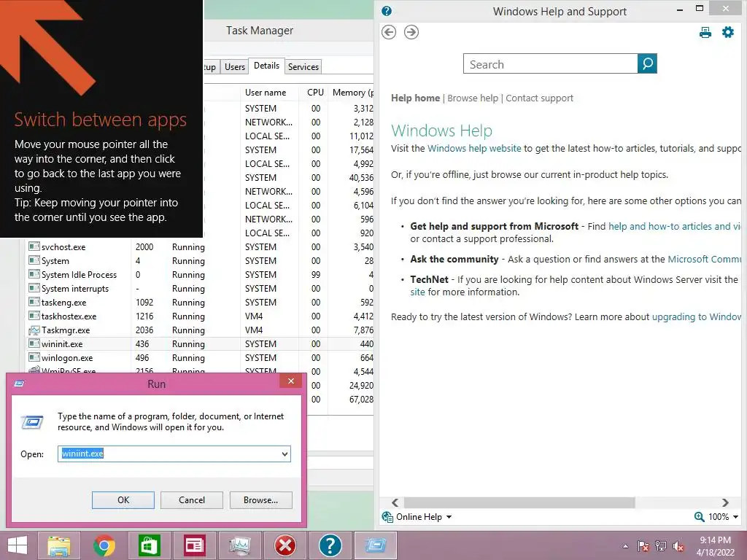
Task: Expand the Open combo box dropdown arrow
Action: click(x=285, y=454)
